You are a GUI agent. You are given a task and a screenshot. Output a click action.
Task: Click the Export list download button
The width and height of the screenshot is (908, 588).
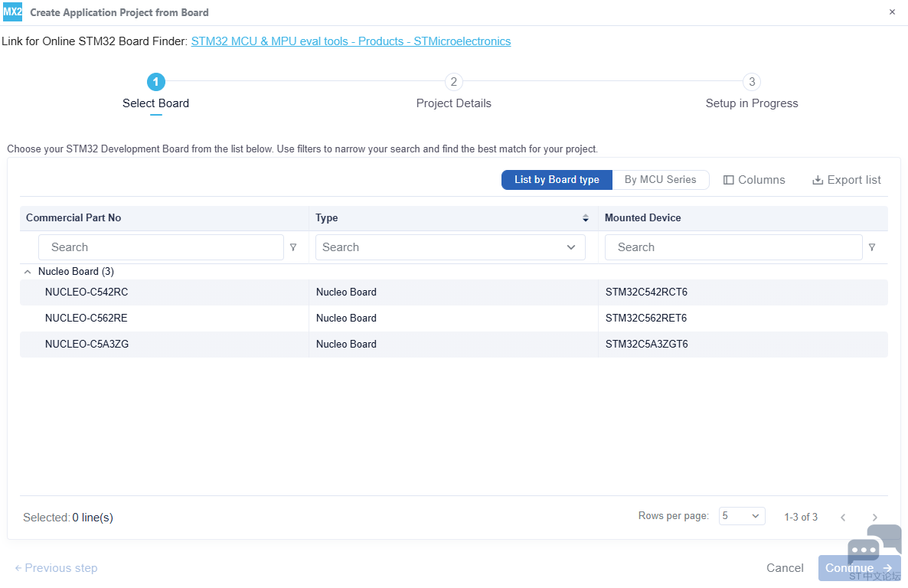pos(846,180)
